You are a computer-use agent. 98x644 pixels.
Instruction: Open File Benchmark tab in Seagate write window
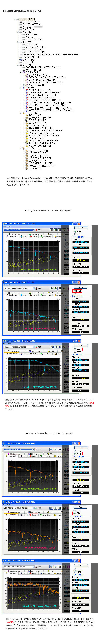[15, 454]
